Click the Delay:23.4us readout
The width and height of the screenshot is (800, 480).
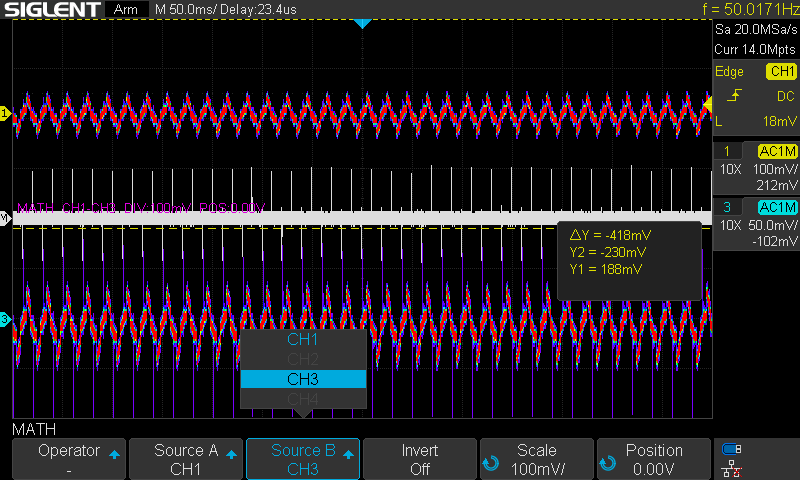coord(257,9)
